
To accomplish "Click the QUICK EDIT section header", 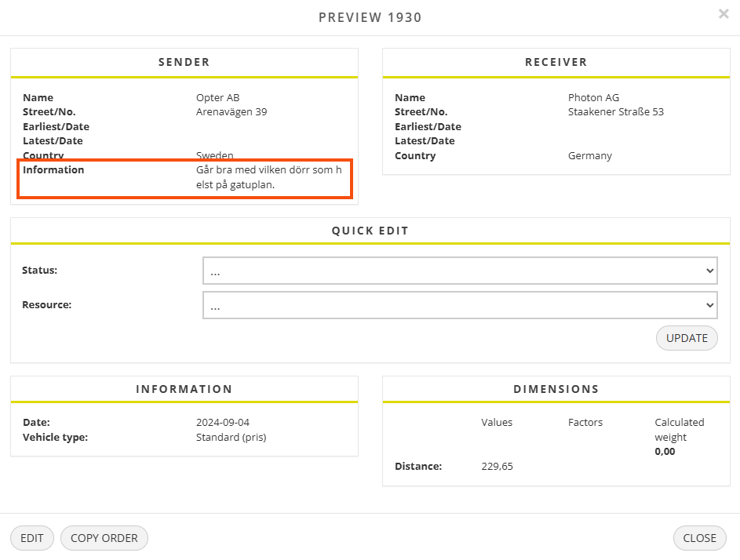I will (370, 231).
